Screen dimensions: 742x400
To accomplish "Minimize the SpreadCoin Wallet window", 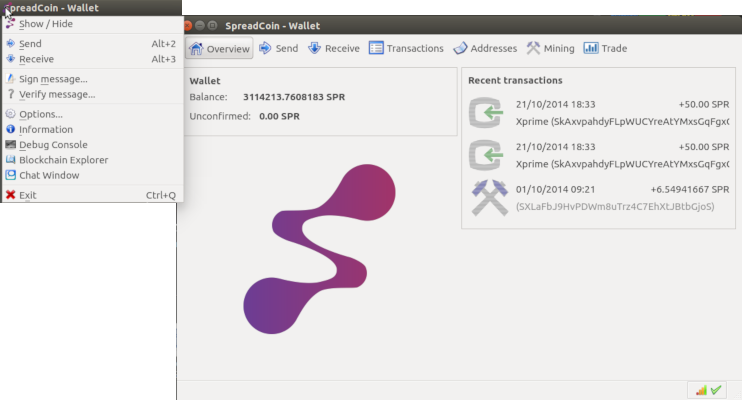I will pos(200,26).
